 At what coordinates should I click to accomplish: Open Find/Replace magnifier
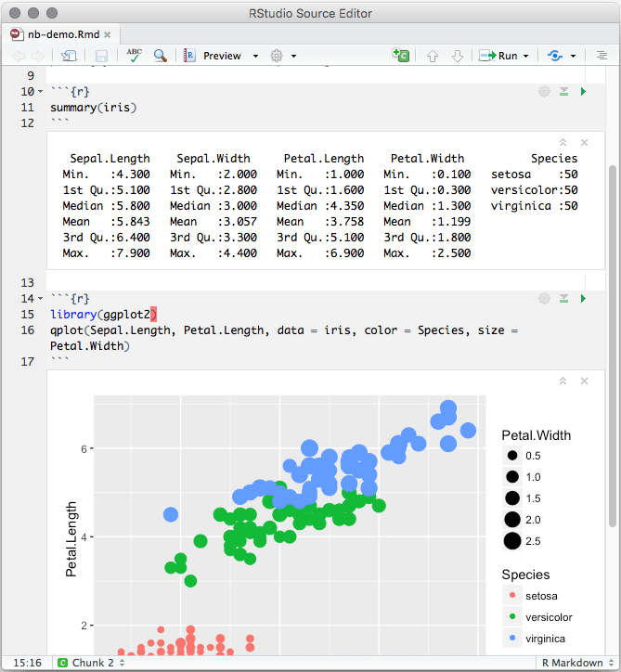coord(161,56)
